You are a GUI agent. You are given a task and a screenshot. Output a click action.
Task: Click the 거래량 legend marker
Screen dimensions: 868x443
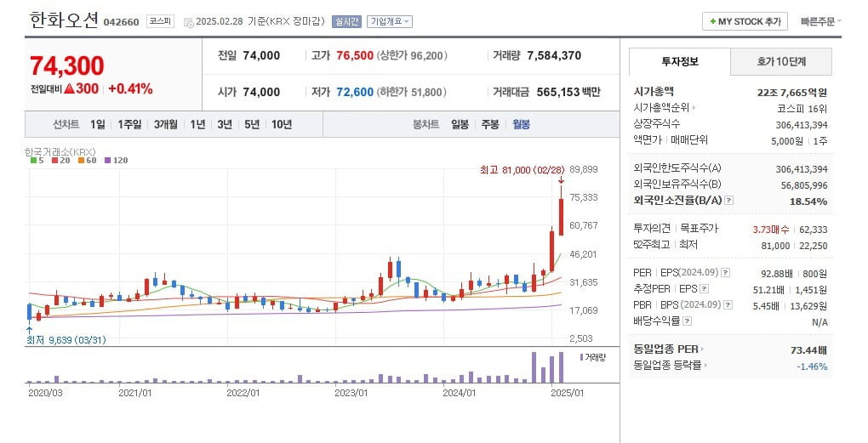(x=581, y=357)
